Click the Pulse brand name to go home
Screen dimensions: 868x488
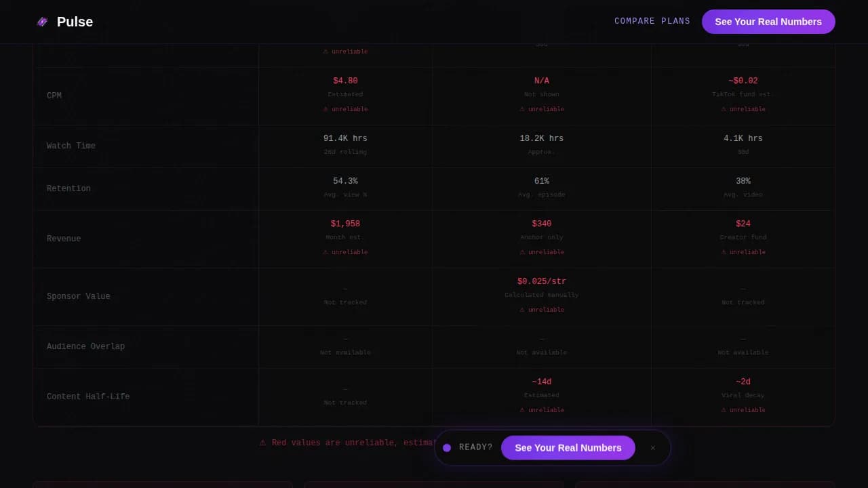point(75,21)
